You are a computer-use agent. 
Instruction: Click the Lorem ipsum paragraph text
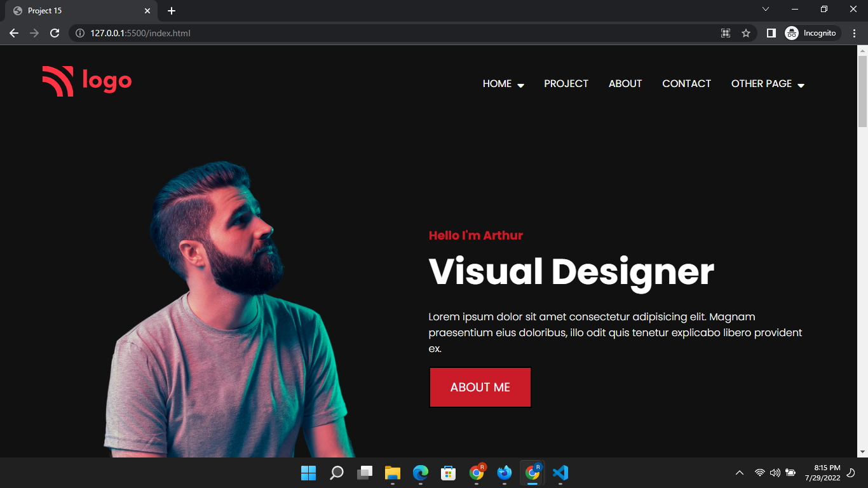coord(616,332)
